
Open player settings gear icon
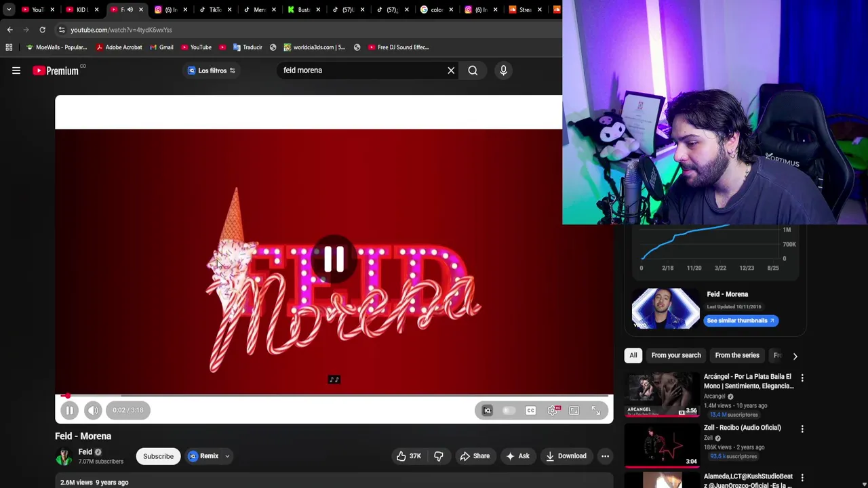click(553, 410)
